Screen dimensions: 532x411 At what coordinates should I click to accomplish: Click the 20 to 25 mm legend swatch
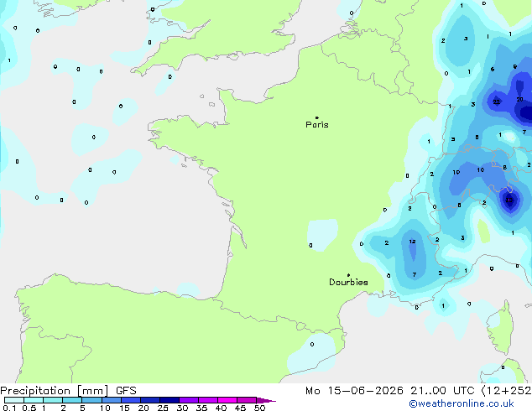[150, 400]
